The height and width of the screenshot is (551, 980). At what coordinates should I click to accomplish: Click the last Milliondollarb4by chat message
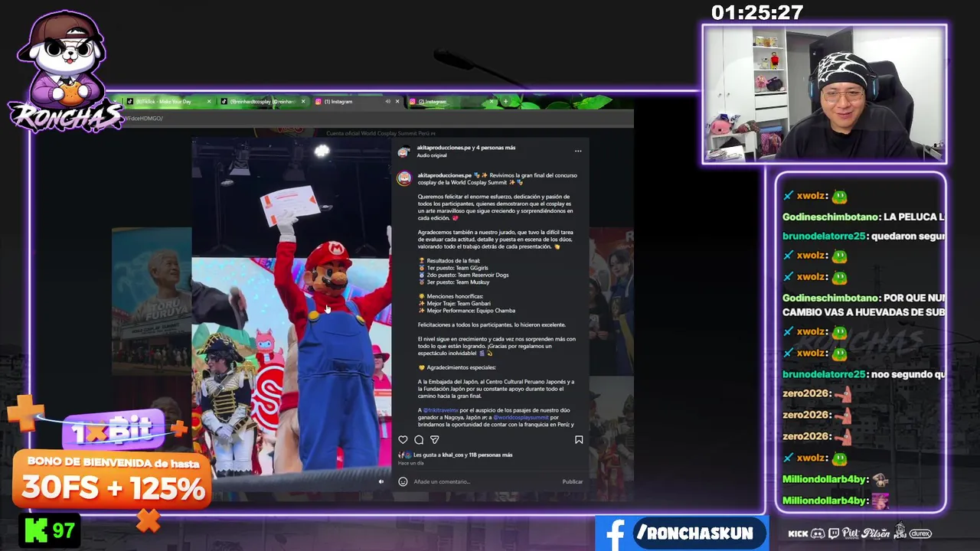point(836,500)
